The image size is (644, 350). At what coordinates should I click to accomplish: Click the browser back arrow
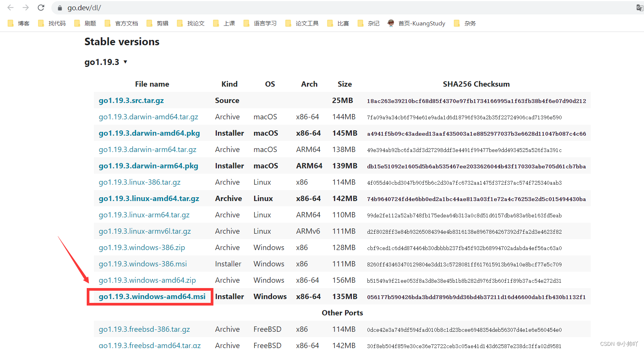pos(10,8)
